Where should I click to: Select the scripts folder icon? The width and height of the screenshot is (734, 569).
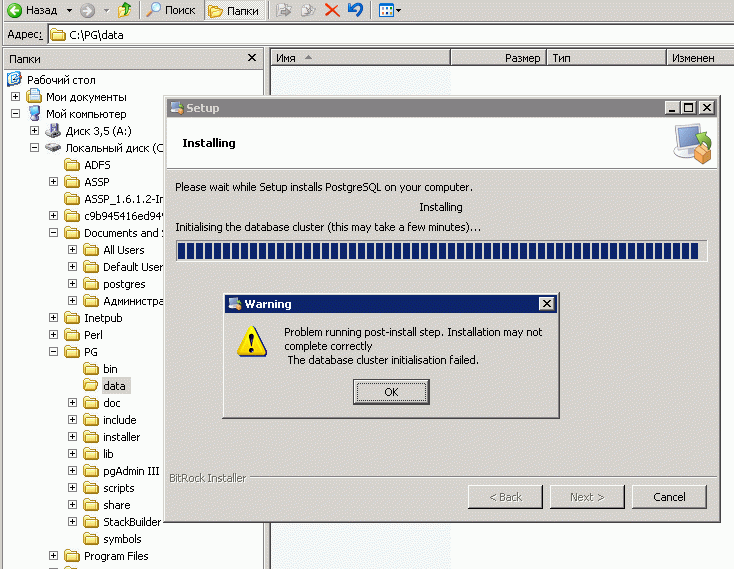pyautogui.click(x=91, y=488)
